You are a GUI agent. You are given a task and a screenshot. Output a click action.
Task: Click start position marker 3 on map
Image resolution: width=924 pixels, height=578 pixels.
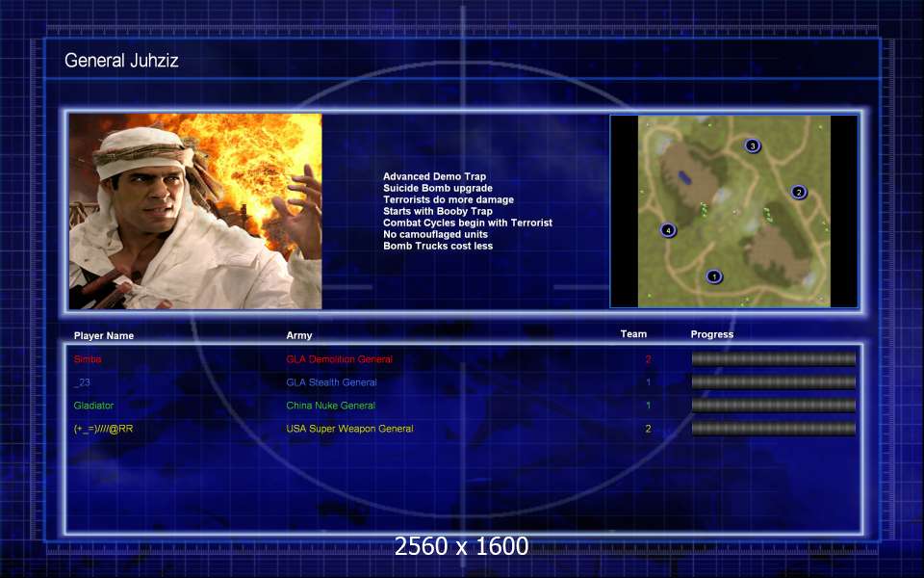(752, 145)
